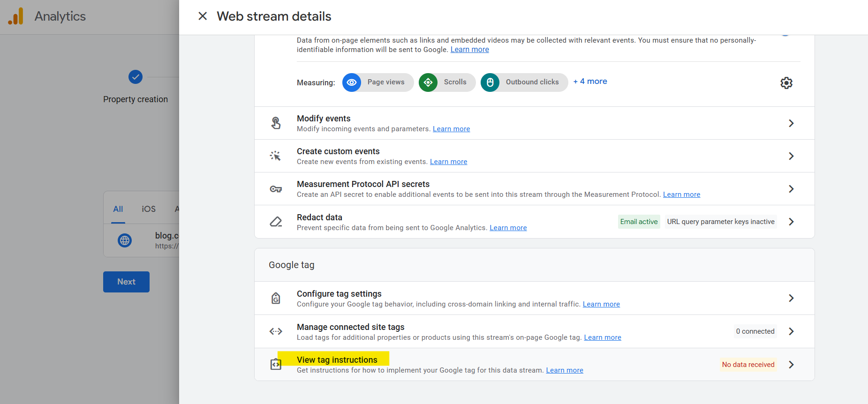Click the Create custom events sparkle icon

pyautogui.click(x=276, y=156)
